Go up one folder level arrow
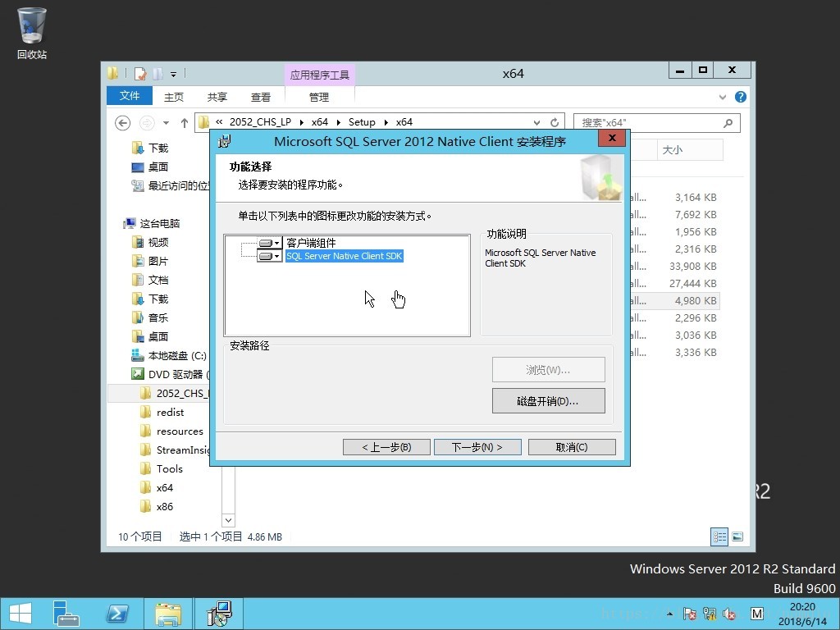The height and width of the screenshot is (630, 840). 185,123
